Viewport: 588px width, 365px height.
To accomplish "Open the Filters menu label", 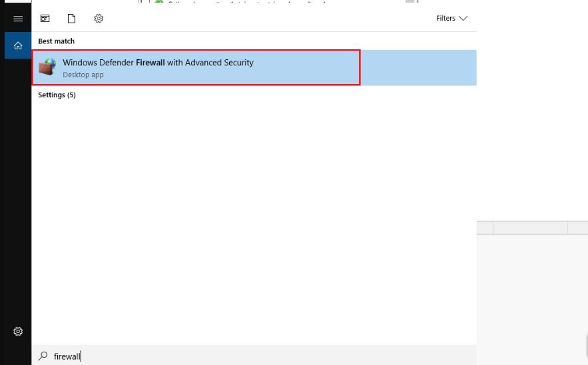I will [x=445, y=19].
